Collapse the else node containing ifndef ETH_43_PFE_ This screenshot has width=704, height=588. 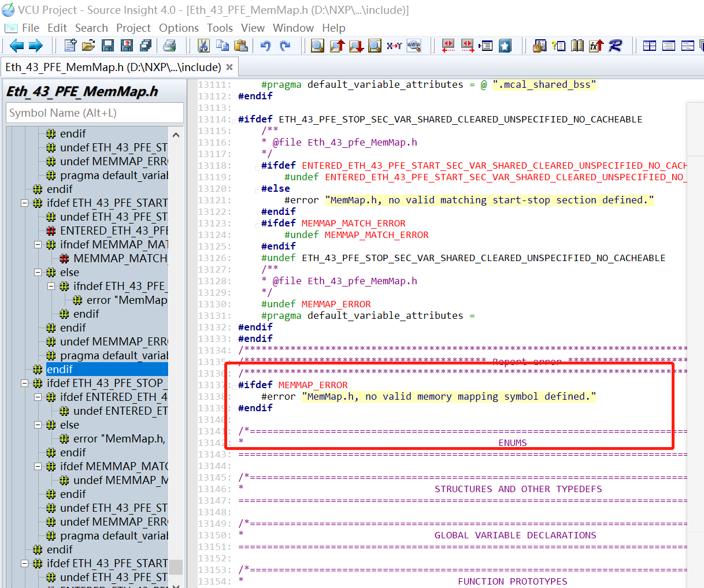coord(38,272)
